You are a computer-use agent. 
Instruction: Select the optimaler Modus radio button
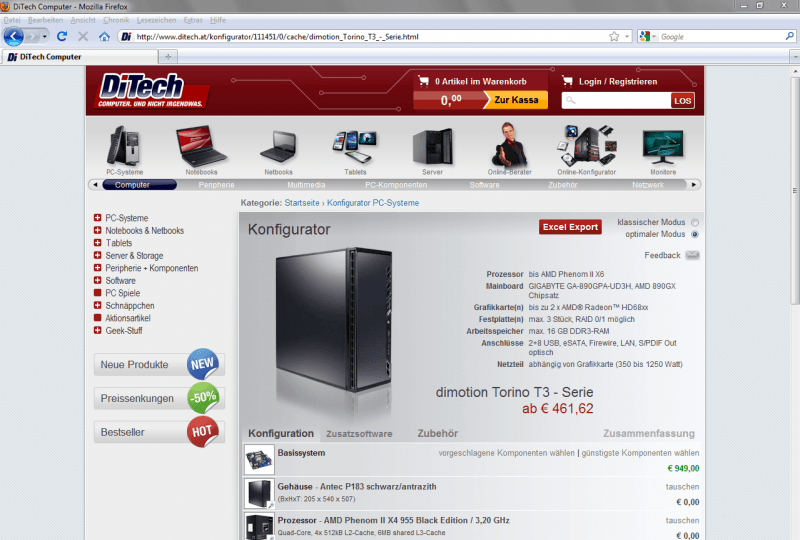coord(694,234)
